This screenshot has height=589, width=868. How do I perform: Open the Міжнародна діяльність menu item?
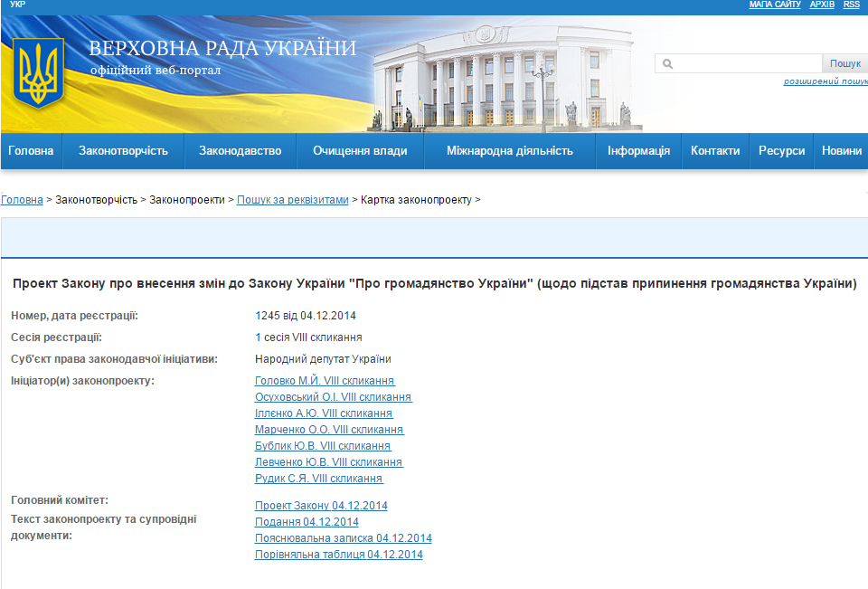click(x=510, y=151)
